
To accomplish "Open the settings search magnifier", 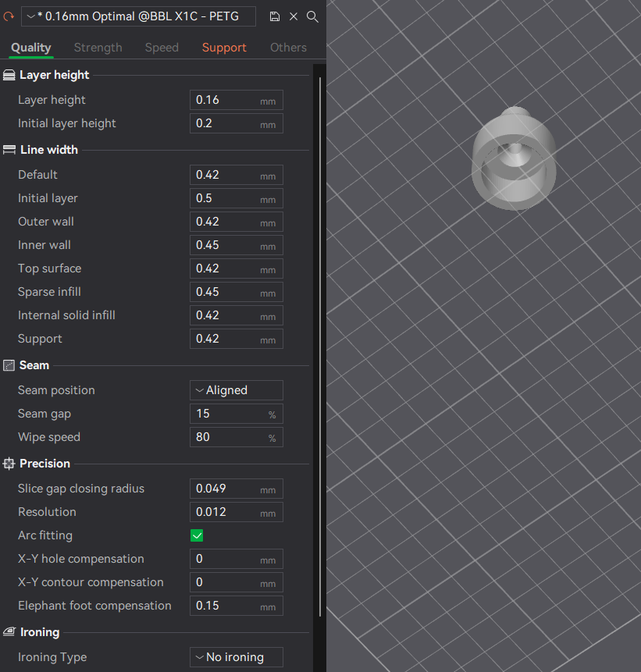I will [312, 16].
